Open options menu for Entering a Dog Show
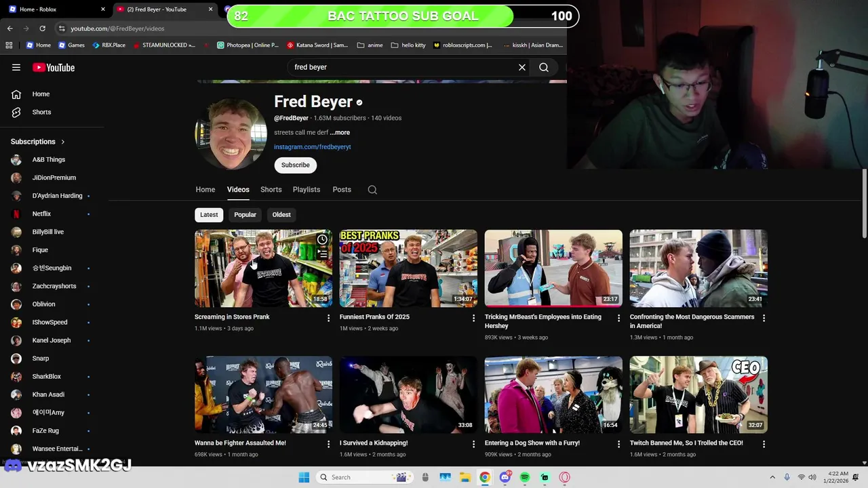Image resolution: width=868 pixels, height=488 pixels. click(618, 444)
